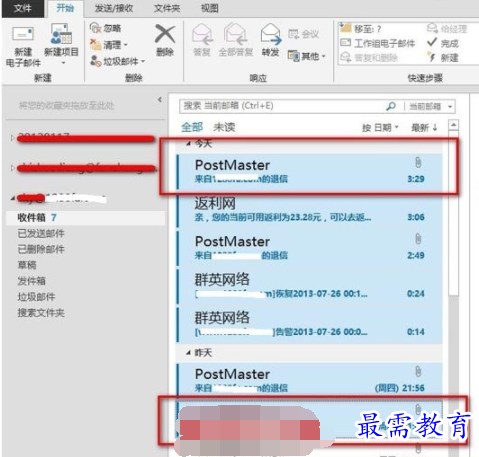Select the Create New (新建) quick step
Image resolution: width=479 pixels, height=457 pixels.
[x=443, y=58]
